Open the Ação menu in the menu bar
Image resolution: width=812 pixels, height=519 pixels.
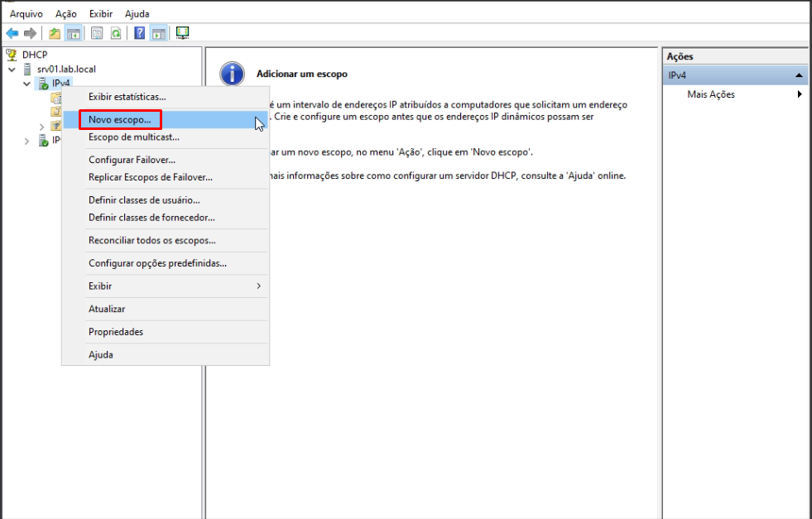(x=65, y=14)
